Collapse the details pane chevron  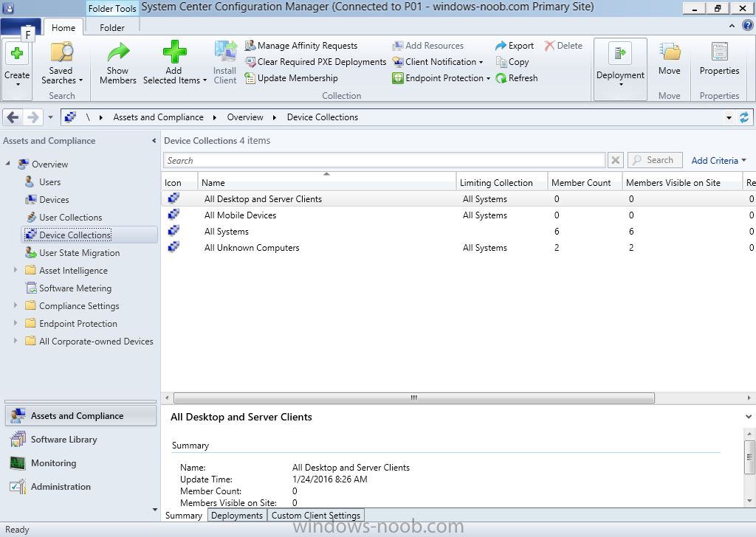pyautogui.click(x=749, y=417)
